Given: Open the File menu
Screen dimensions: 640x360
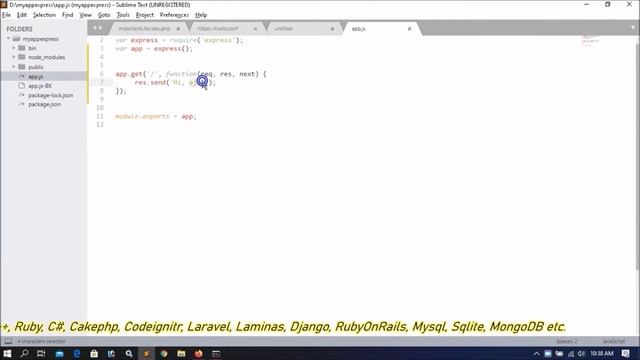Looking at the screenshot, I should point(6,15).
